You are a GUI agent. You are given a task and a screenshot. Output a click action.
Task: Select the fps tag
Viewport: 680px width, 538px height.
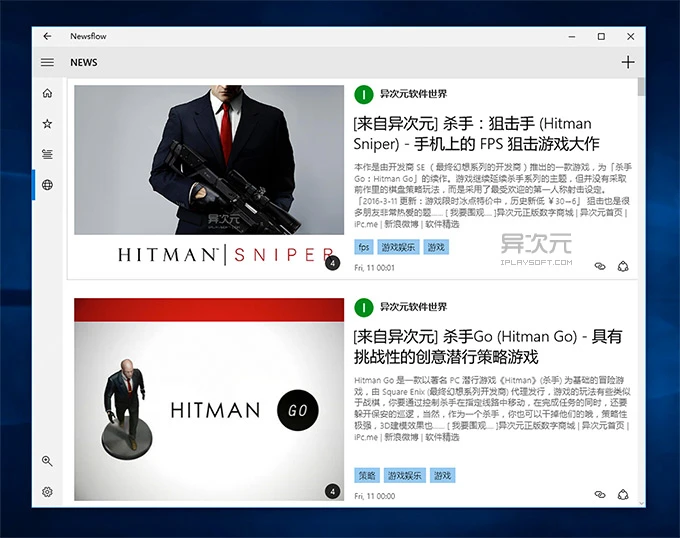(363, 247)
